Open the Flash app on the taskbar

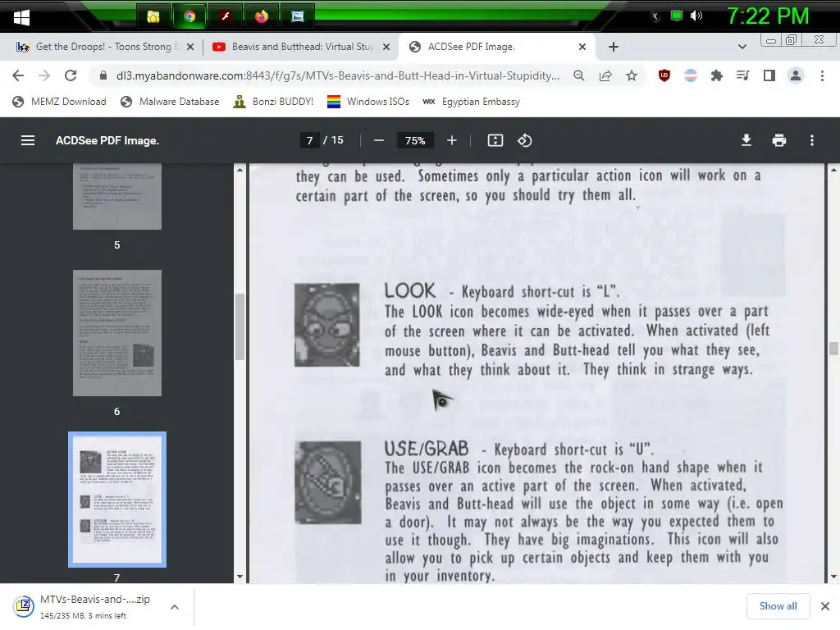pyautogui.click(x=226, y=16)
